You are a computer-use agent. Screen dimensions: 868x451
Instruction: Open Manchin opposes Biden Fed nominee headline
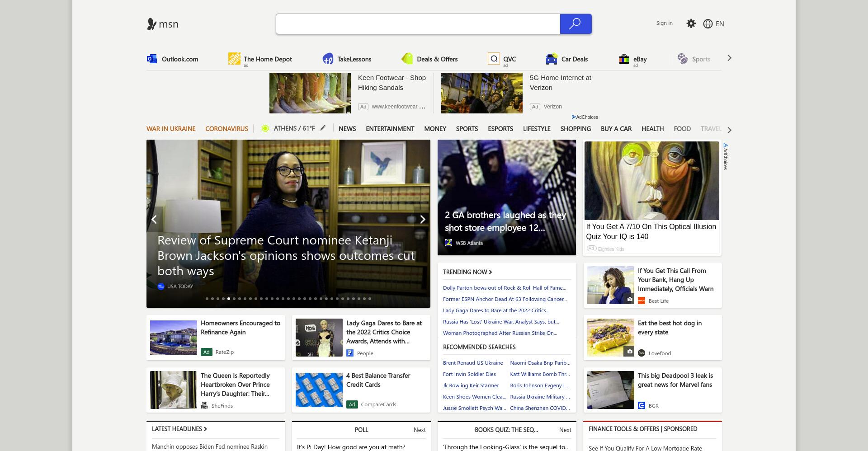(x=210, y=446)
